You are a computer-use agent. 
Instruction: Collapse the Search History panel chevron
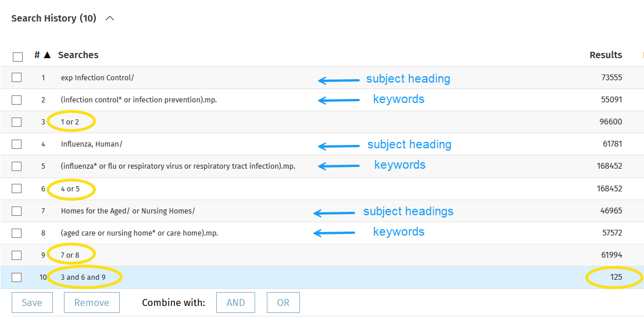click(110, 19)
